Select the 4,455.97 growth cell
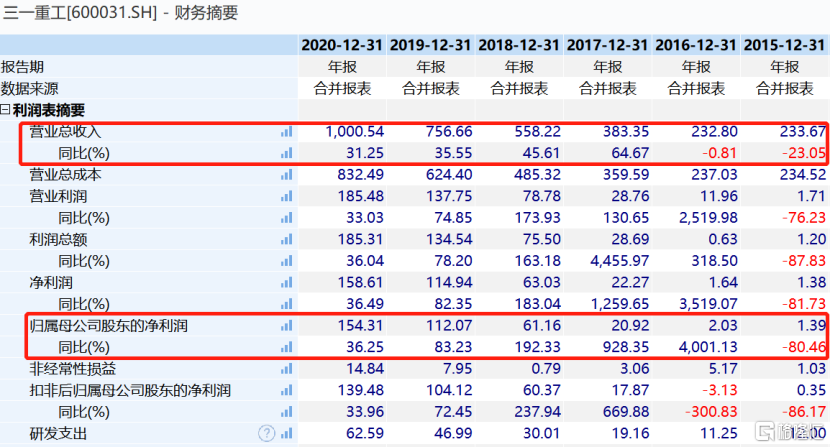 click(x=619, y=261)
